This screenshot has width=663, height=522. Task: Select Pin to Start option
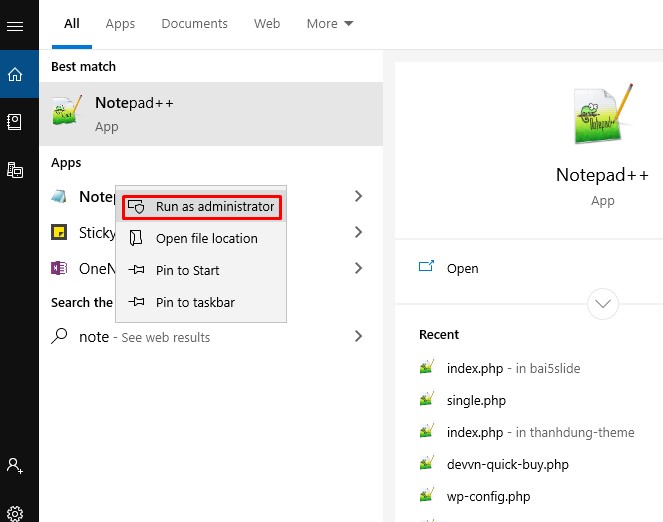pos(187,270)
